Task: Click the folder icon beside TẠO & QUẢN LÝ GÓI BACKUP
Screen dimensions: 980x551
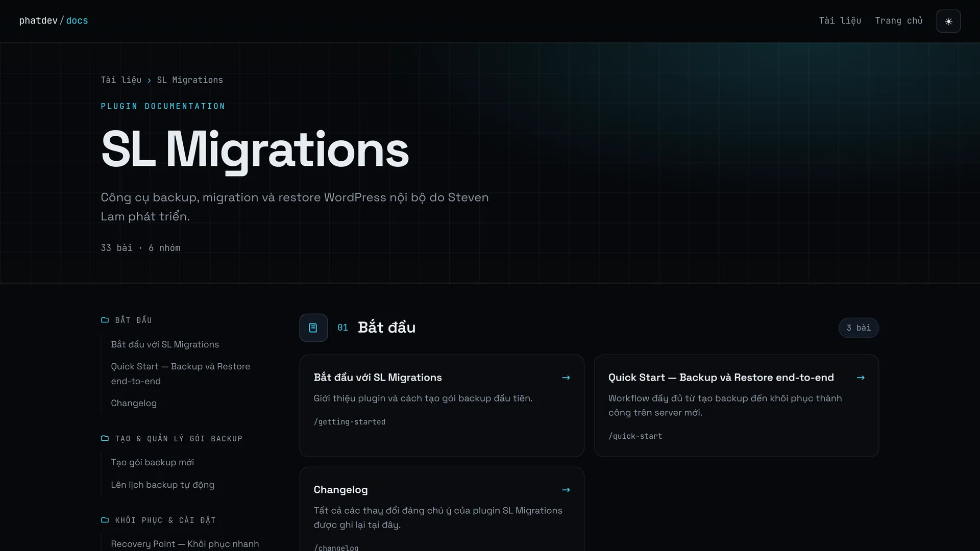Action: click(x=105, y=438)
